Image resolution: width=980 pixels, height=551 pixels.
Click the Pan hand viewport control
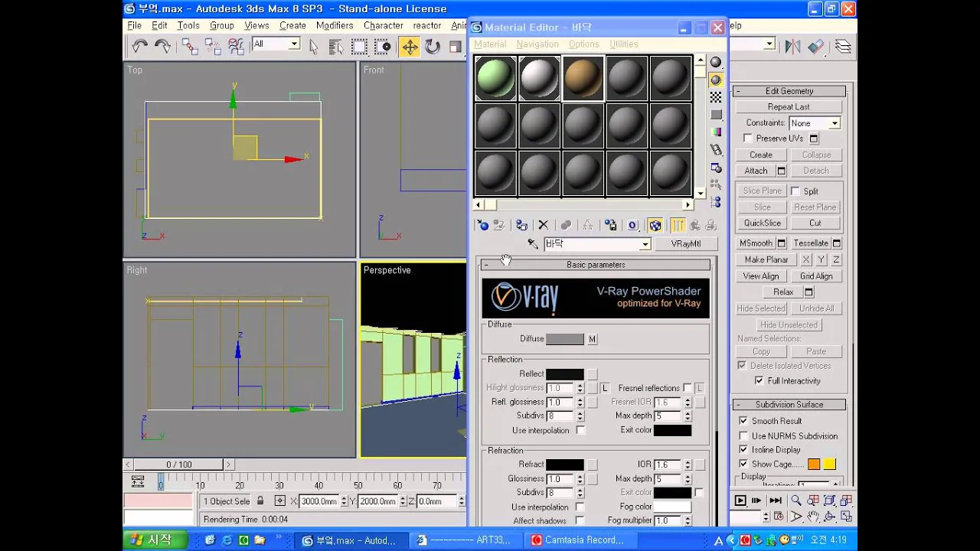pyautogui.click(x=812, y=517)
